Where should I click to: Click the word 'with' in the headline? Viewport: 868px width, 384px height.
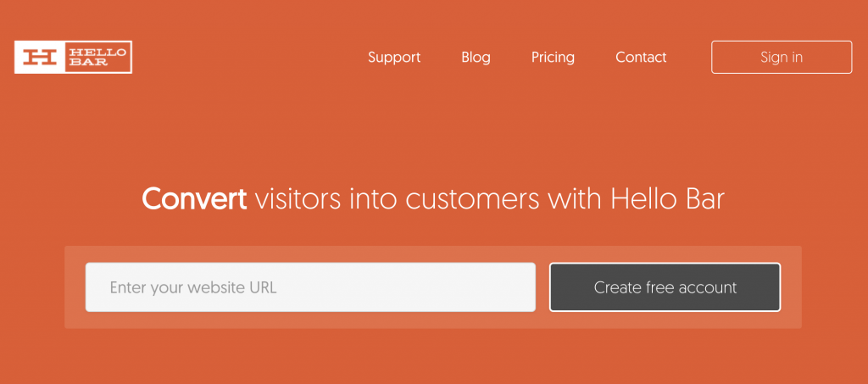coord(576,199)
